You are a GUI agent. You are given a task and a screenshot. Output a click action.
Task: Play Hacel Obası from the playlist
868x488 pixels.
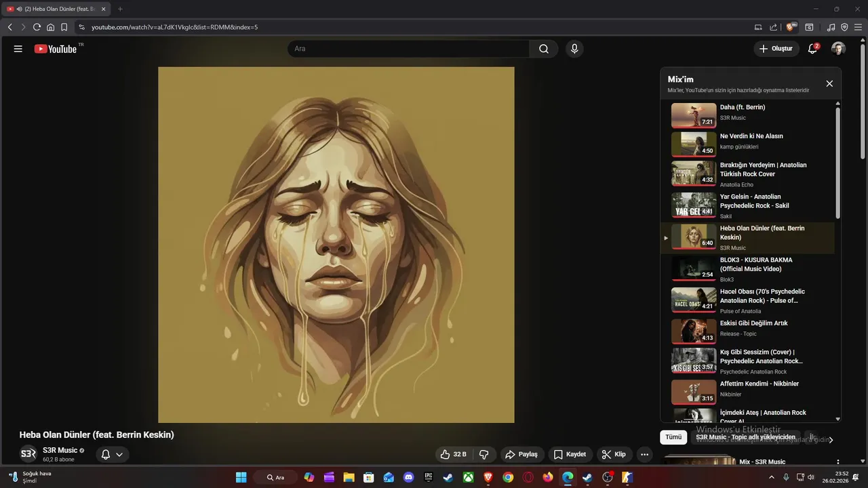[x=747, y=300]
